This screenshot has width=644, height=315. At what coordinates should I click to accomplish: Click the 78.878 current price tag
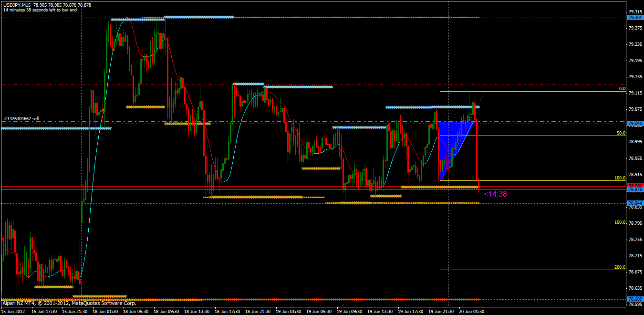[634, 189]
